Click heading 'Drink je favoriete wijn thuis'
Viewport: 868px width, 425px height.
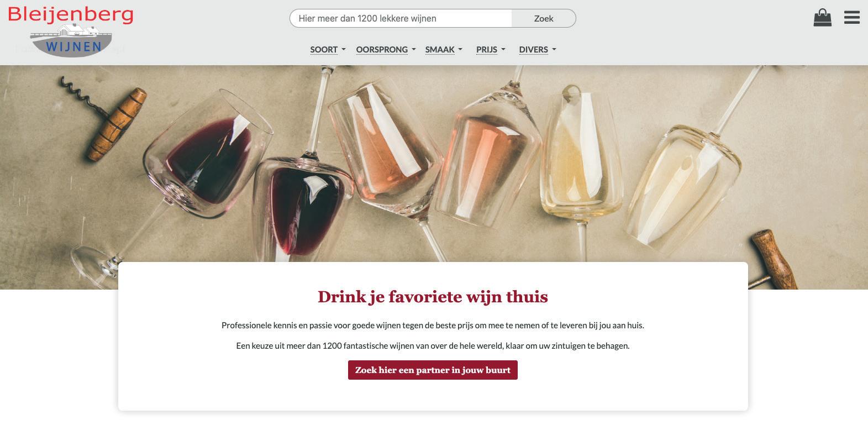(x=433, y=297)
